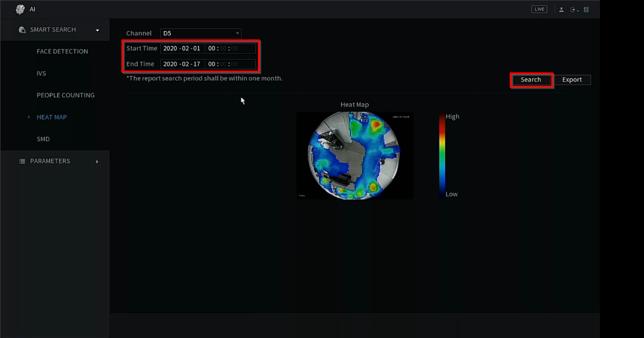Click the AI brain logo icon
644x338 pixels.
coord(20,9)
